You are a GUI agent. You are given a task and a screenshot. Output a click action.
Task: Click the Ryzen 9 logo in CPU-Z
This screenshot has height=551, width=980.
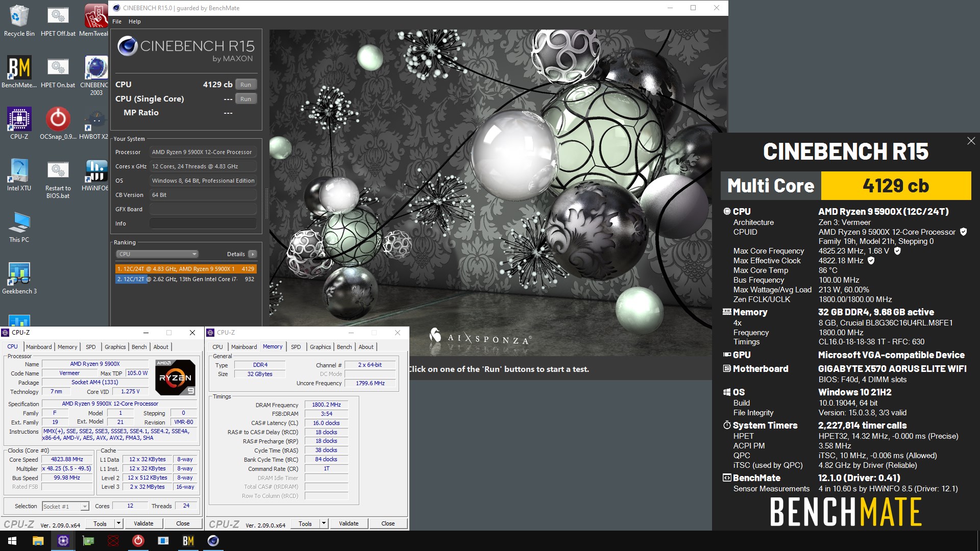pyautogui.click(x=175, y=378)
